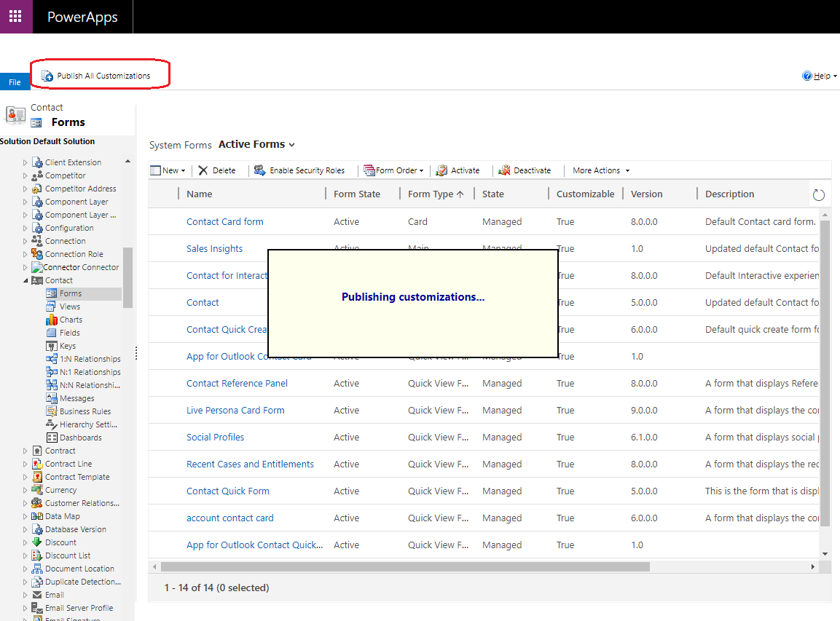Open Recent Cases and Entitlements link

click(x=250, y=464)
